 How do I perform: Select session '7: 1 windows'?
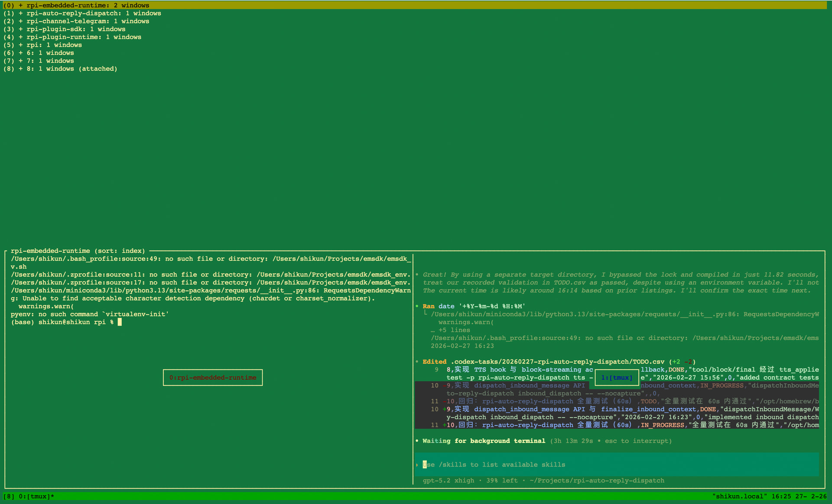[39, 61]
